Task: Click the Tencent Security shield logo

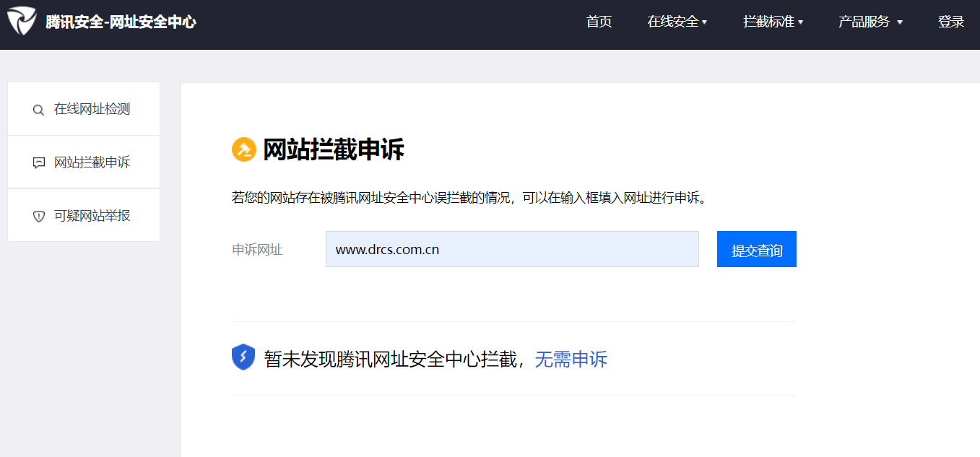Action: click(22, 21)
